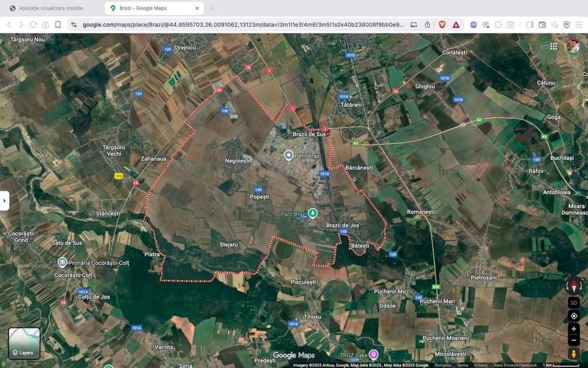Click the Negoiești village label
Image resolution: width=588 pixels, height=368 pixels.
237,161
